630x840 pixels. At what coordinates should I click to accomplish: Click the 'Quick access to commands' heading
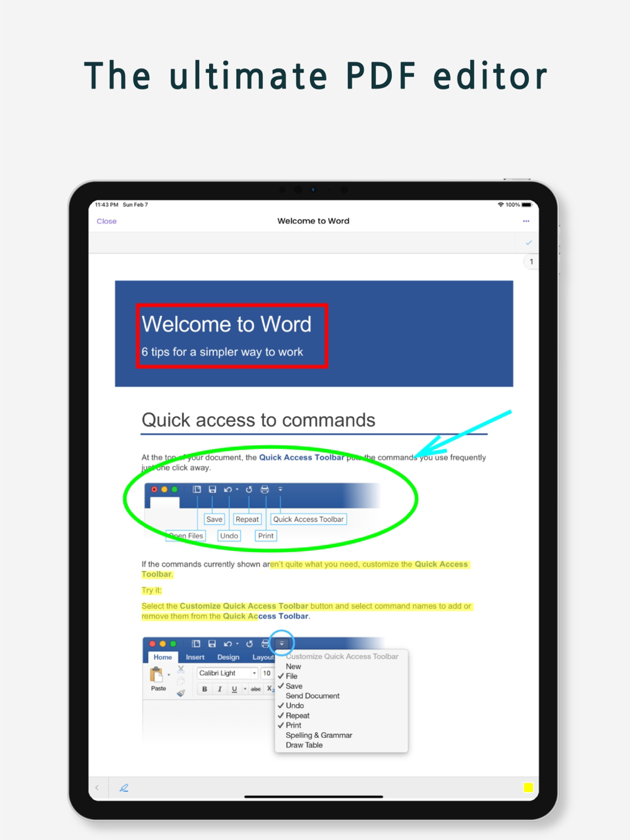click(x=258, y=420)
